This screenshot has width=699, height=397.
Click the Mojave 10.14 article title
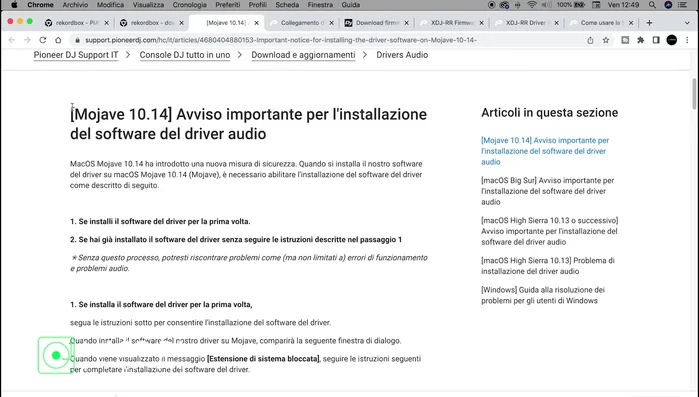248,124
